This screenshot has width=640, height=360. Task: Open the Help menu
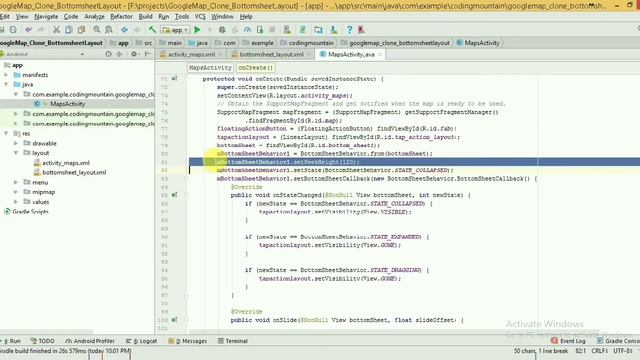coord(246,17)
